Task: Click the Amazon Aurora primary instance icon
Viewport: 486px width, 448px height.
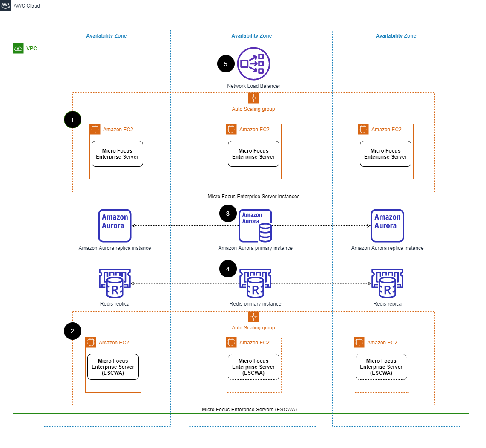Action: coord(255,225)
